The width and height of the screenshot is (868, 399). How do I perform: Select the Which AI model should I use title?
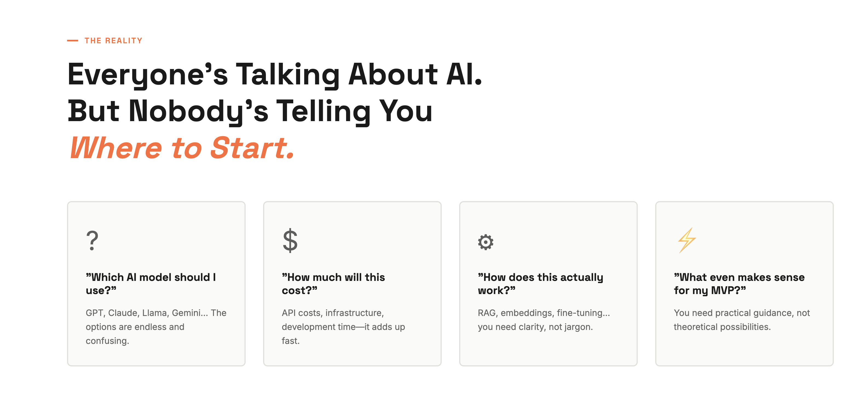pyautogui.click(x=151, y=284)
